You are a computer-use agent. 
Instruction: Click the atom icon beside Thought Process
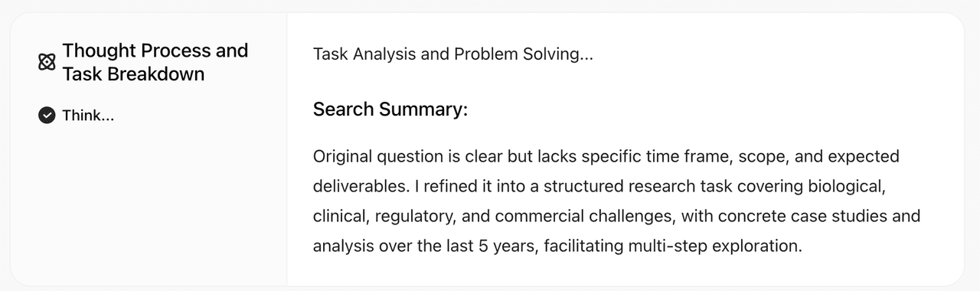click(x=47, y=62)
